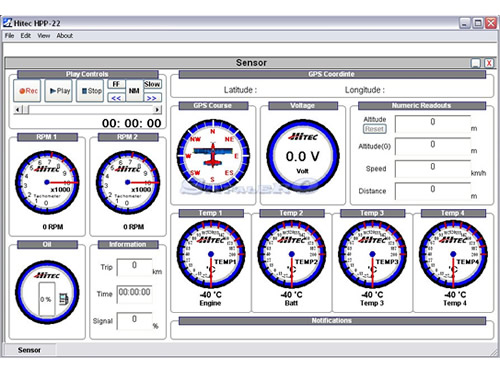
Task: Click the Speed readout field
Action: point(433,169)
